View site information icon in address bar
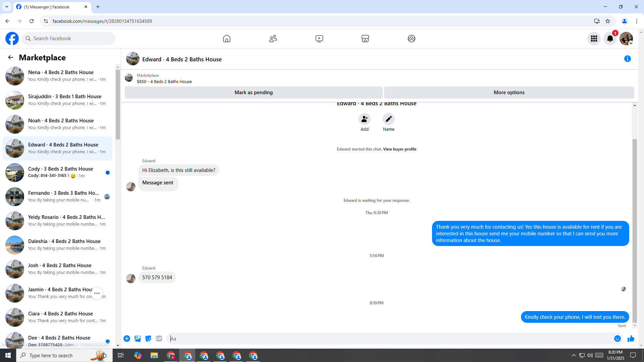 click(x=46, y=21)
